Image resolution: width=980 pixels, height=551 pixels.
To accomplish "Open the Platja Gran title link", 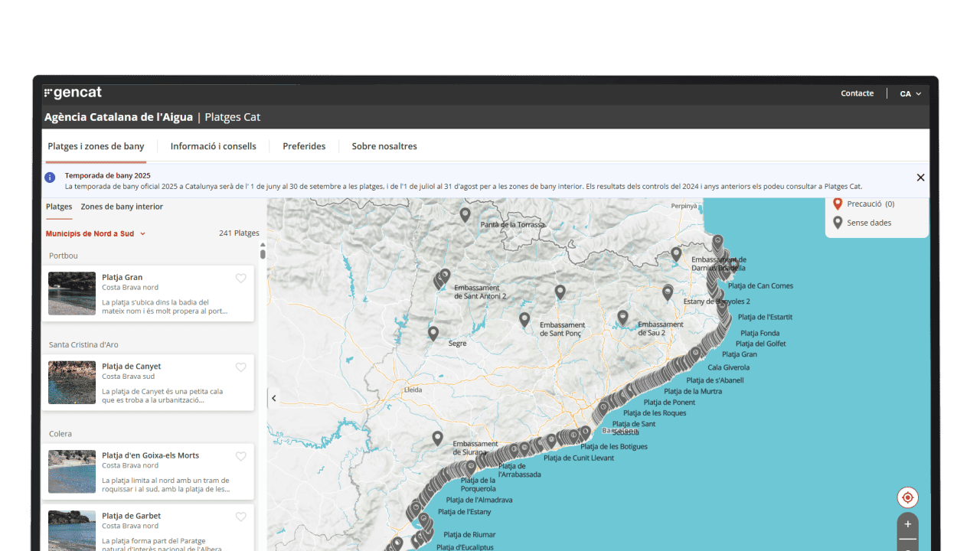I will [x=122, y=277].
